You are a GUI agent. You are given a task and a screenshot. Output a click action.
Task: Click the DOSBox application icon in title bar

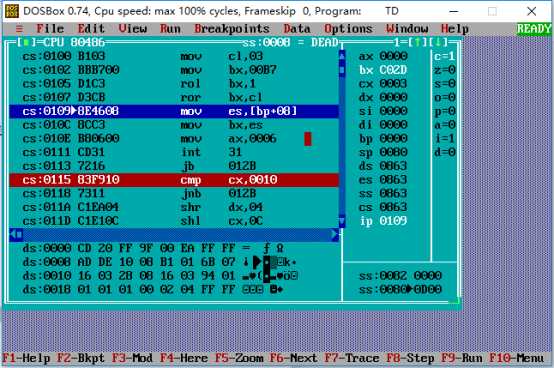coord(12,11)
